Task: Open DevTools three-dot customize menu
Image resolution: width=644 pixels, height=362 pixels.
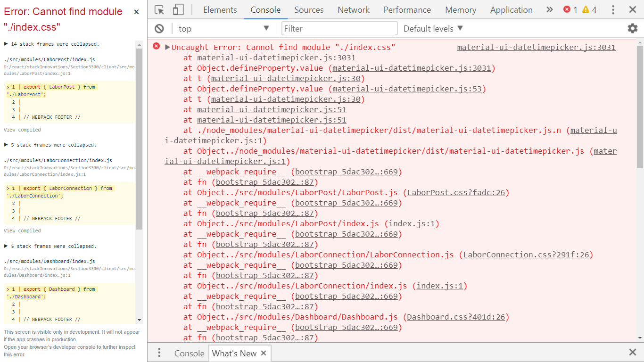Action: 613,10
